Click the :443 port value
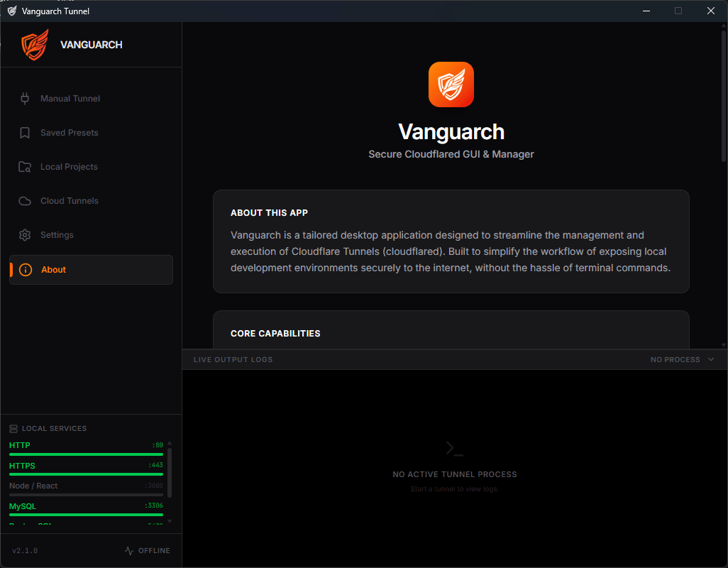This screenshot has height=568, width=728. [155, 465]
